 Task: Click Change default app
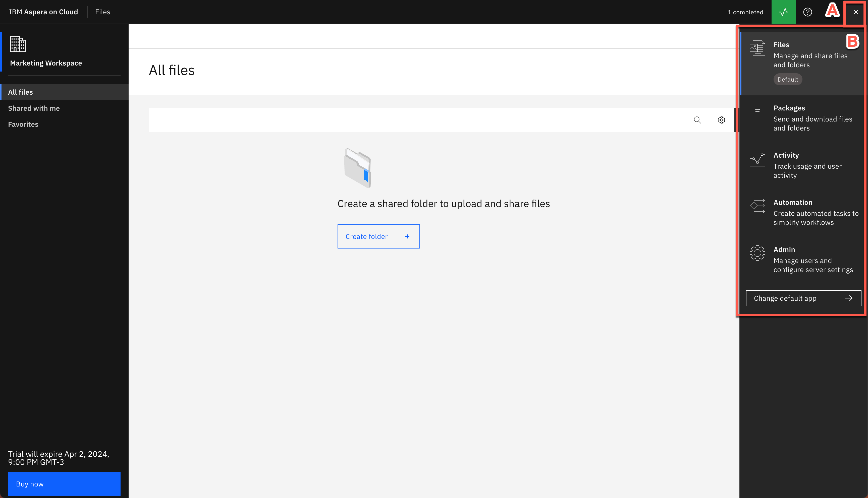click(803, 298)
